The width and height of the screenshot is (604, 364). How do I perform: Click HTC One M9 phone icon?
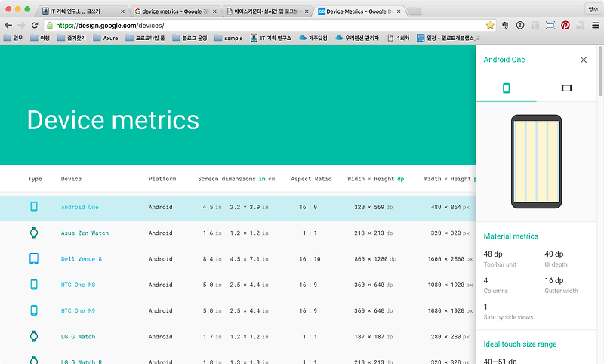[34, 310]
